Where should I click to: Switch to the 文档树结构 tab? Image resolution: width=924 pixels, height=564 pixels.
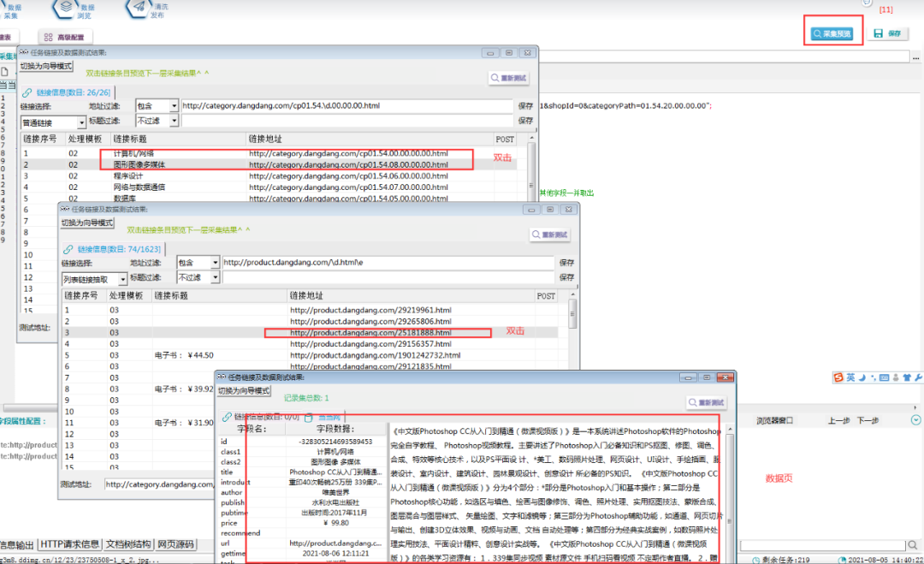click(x=128, y=544)
